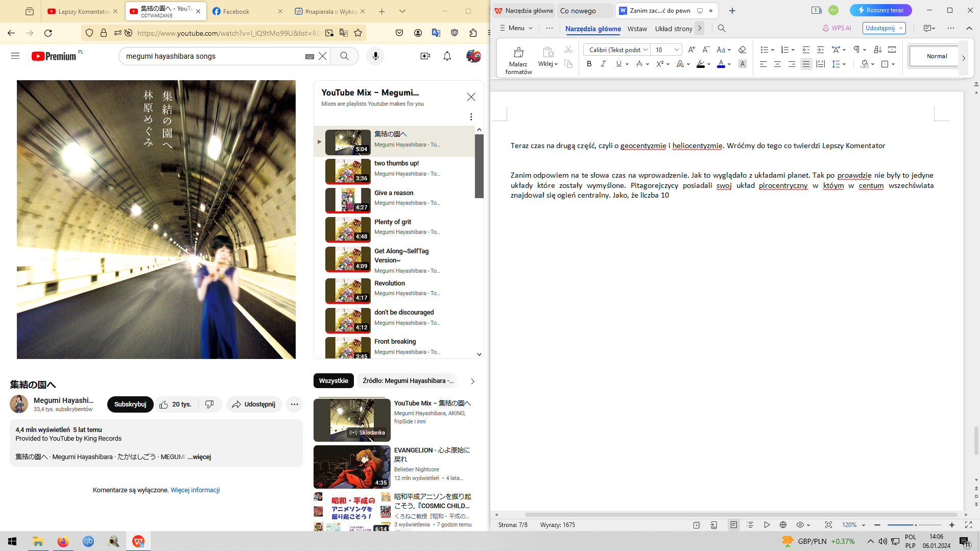
Task: Open the Więcej informacji link
Action: (195, 490)
